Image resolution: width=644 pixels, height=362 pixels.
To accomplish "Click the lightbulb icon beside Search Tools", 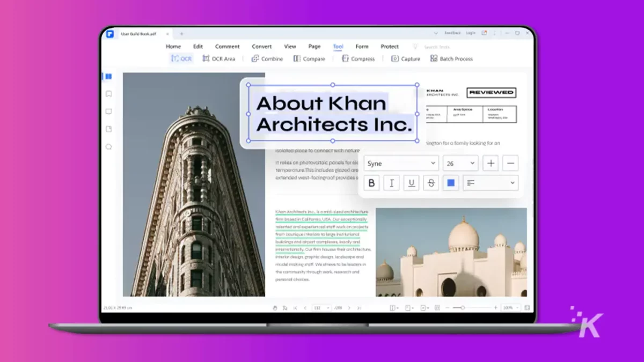I will 415,47.
